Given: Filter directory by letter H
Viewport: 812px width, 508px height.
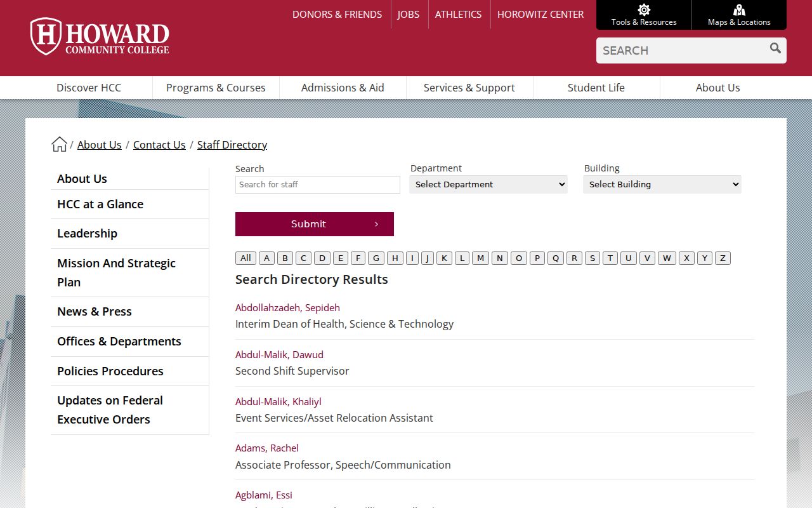Looking at the screenshot, I should 395,258.
